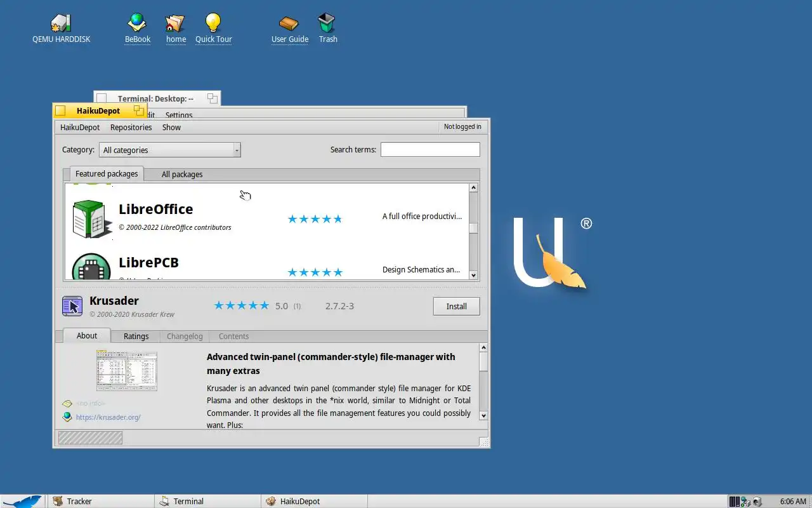Launch the Quick Tour lightbulb icon
This screenshot has width=812, height=508.
pos(213,23)
